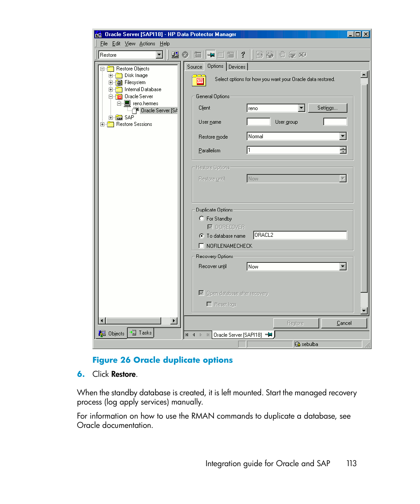420x504 pixels.
Task: Click the round stop toolbar icon
Action: point(185,55)
